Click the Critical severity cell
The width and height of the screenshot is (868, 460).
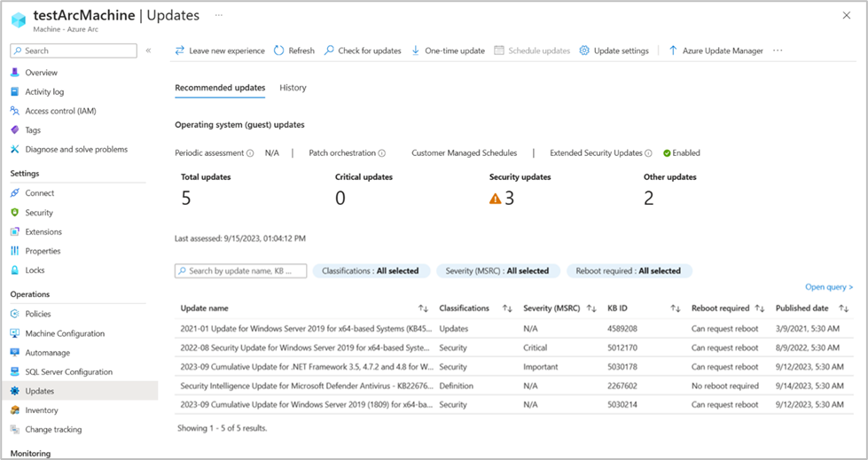click(535, 347)
